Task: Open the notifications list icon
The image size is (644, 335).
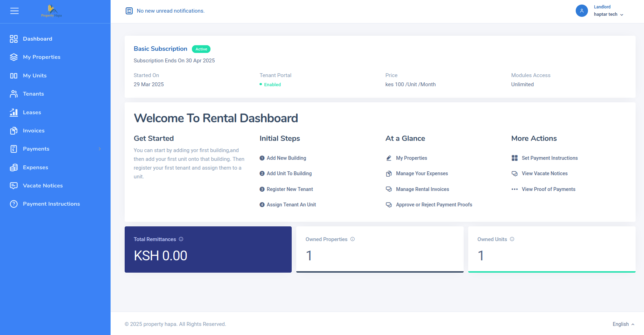Action: point(129,11)
